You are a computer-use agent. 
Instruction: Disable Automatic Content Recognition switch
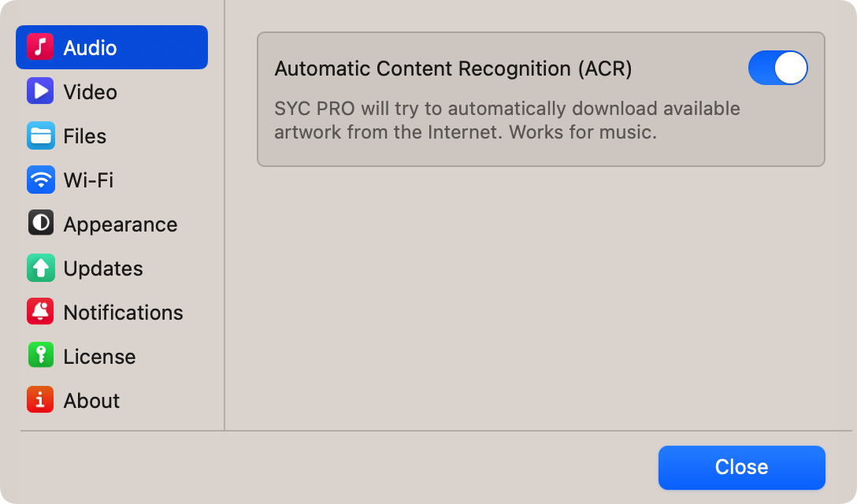coord(777,69)
